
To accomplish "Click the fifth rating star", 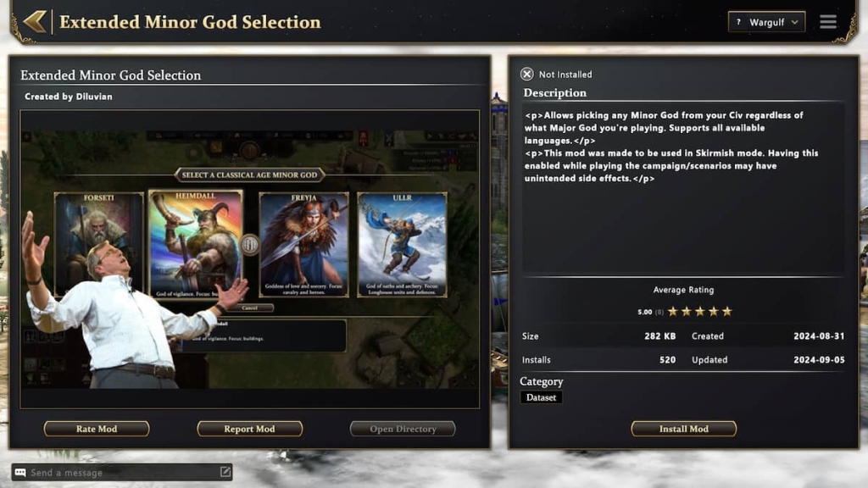I will 726,311.
